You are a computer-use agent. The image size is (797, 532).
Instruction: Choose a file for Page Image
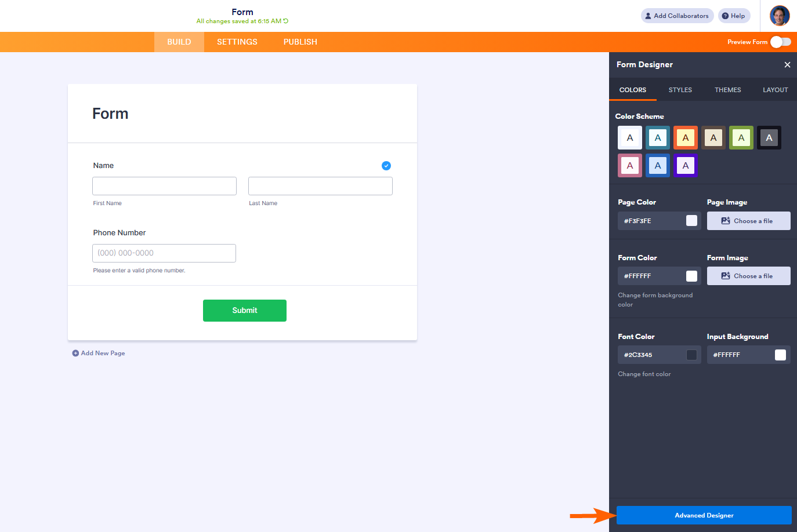point(748,221)
